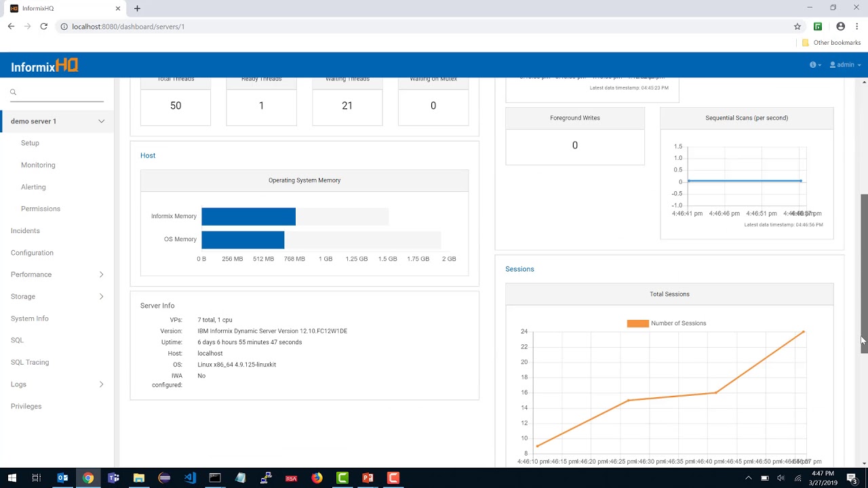
Task: Open Other bookmarks folder
Action: (x=831, y=43)
